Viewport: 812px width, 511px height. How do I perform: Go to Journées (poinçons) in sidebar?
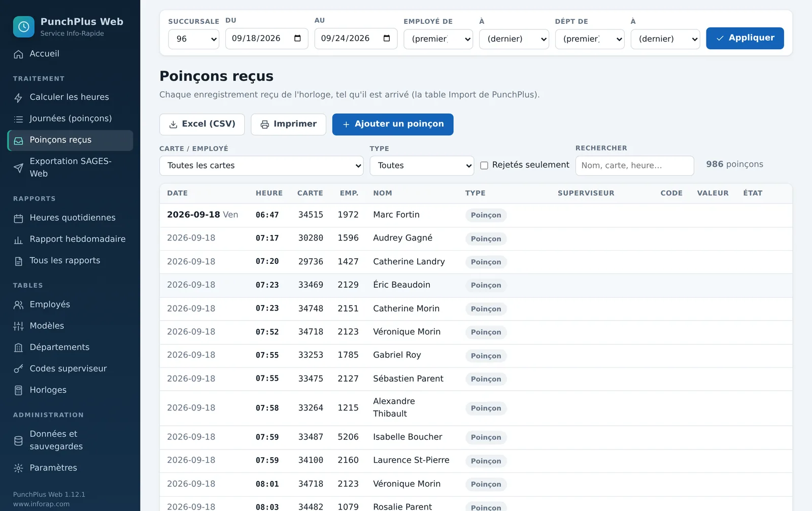(x=70, y=119)
